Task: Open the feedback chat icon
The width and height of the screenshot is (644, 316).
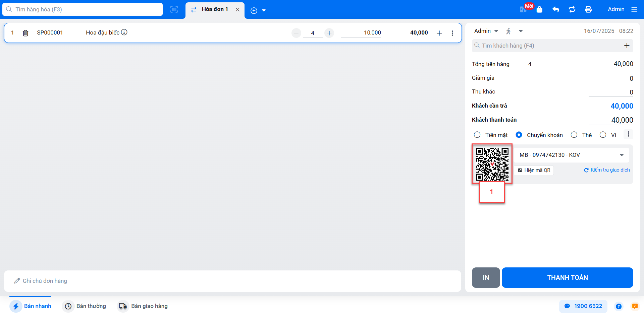Action: click(635, 306)
